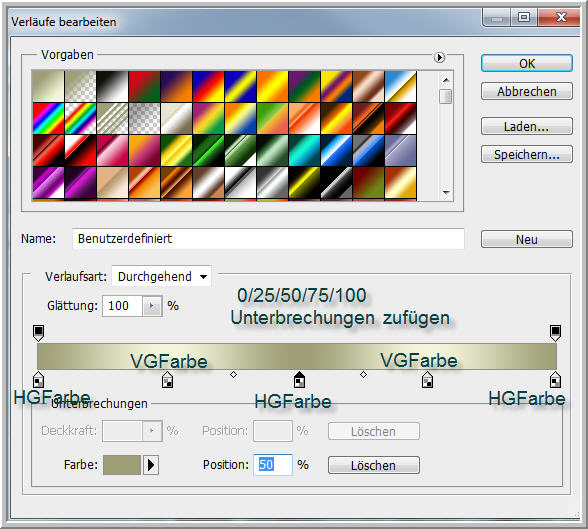588x529 pixels.
Task: Open the Glättung percentage arrow
Action: click(152, 306)
